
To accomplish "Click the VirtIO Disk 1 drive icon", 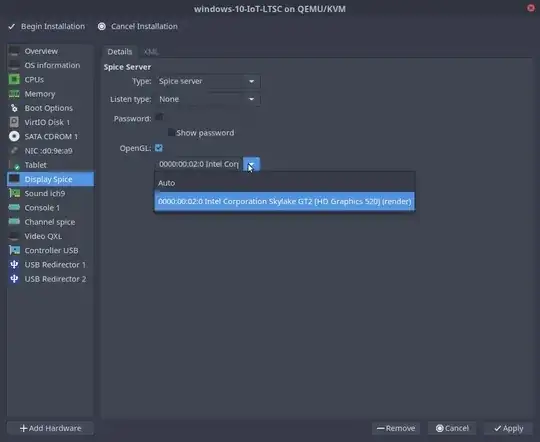I will 14,122.
